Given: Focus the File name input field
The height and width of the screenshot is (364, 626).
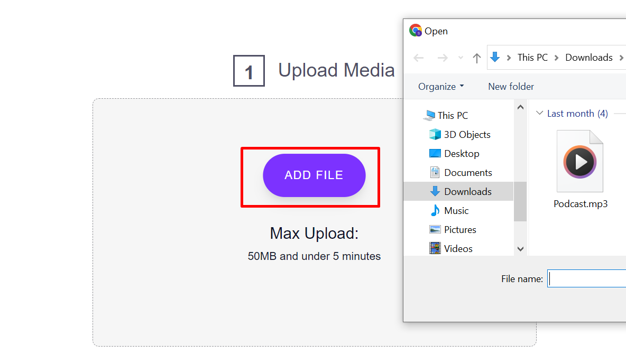Looking at the screenshot, I should coord(586,278).
